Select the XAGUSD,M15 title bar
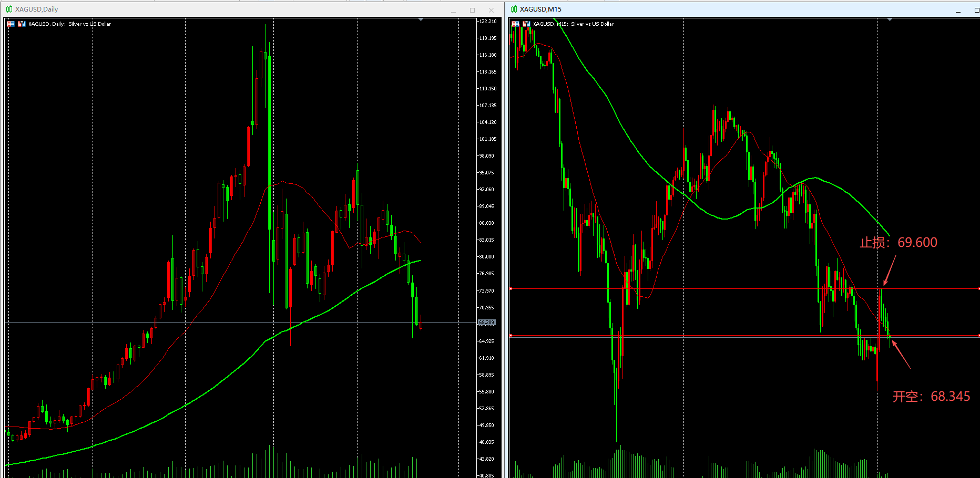This screenshot has height=478, width=980. coord(736,9)
